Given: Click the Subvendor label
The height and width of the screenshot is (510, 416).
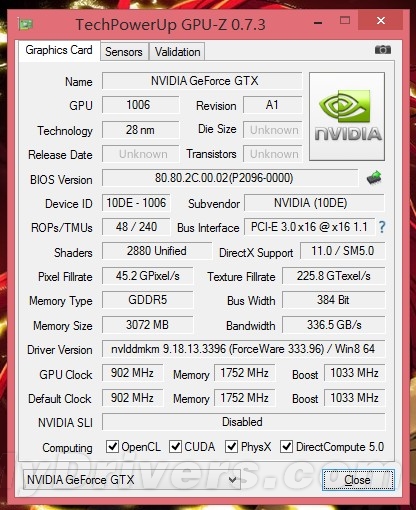Looking at the screenshot, I should click(x=214, y=204).
